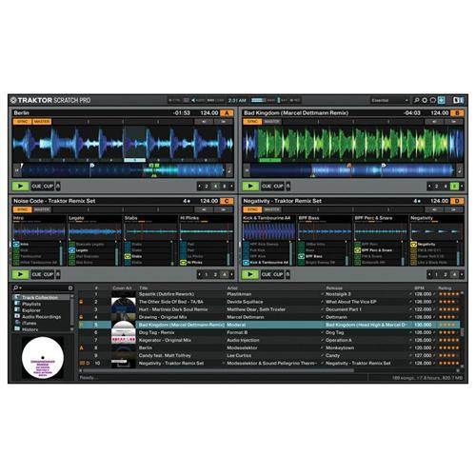
Task: Toggle MASTER on Remix Deck D
Action: (272, 209)
